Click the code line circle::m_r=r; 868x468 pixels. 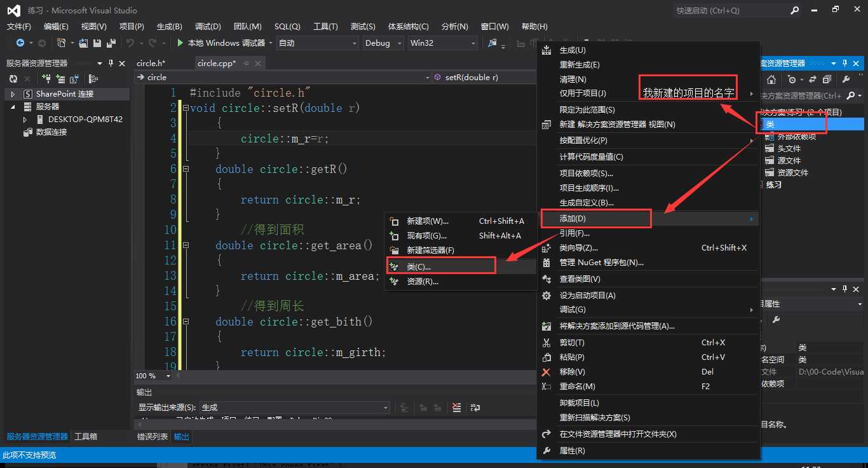pos(285,139)
